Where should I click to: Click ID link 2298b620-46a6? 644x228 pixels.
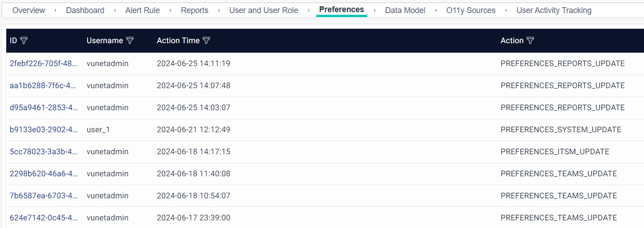[x=43, y=174]
